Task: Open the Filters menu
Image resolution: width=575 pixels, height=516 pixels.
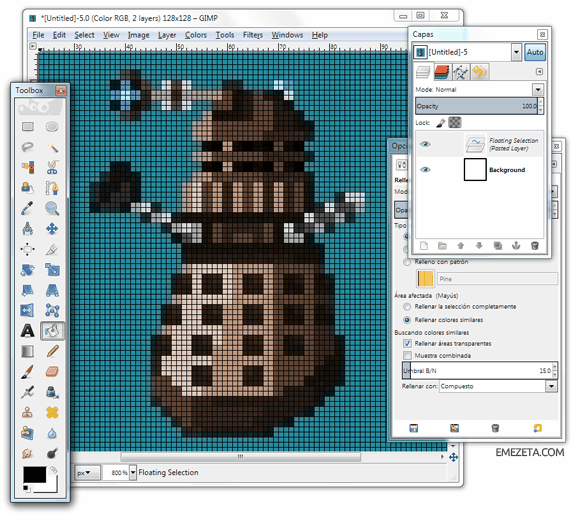Action: pyautogui.click(x=253, y=35)
